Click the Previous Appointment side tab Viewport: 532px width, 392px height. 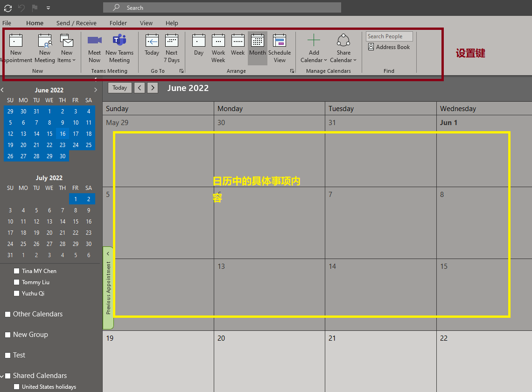click(108, 288)
